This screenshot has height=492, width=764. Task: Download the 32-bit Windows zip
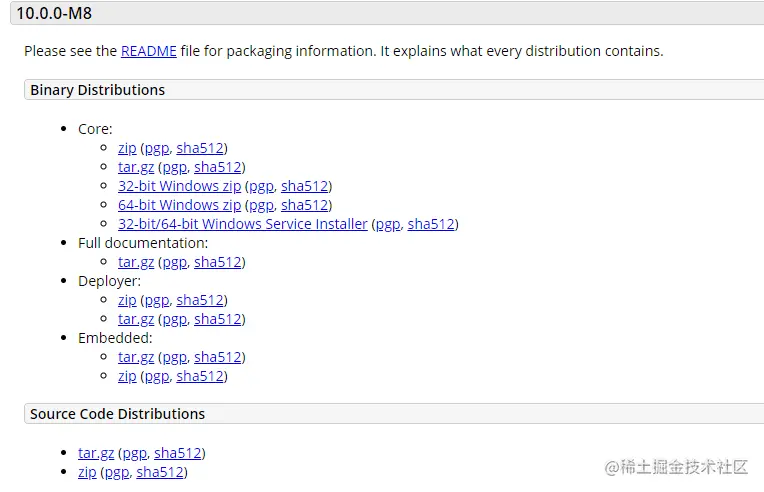[179, 186]
